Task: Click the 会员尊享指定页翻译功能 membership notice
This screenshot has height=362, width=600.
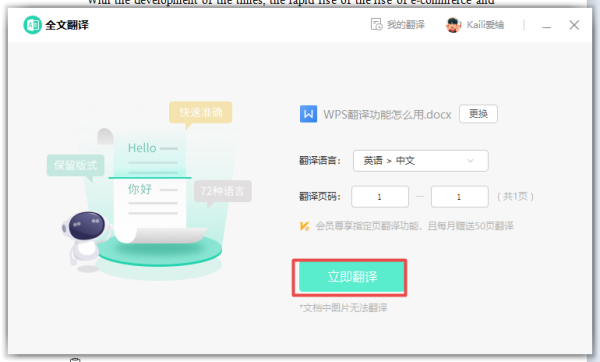Action: [414, 226]
